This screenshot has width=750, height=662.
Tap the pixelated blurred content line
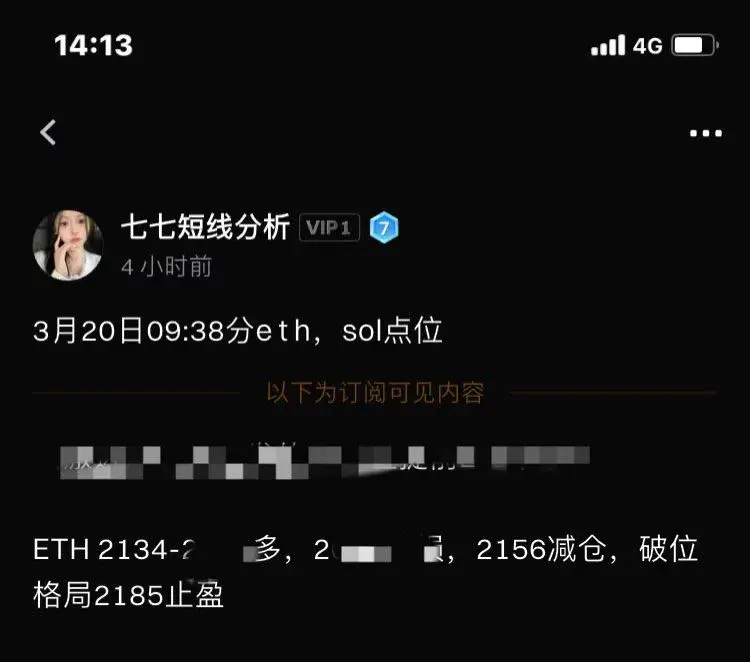[x=325, y=461]
